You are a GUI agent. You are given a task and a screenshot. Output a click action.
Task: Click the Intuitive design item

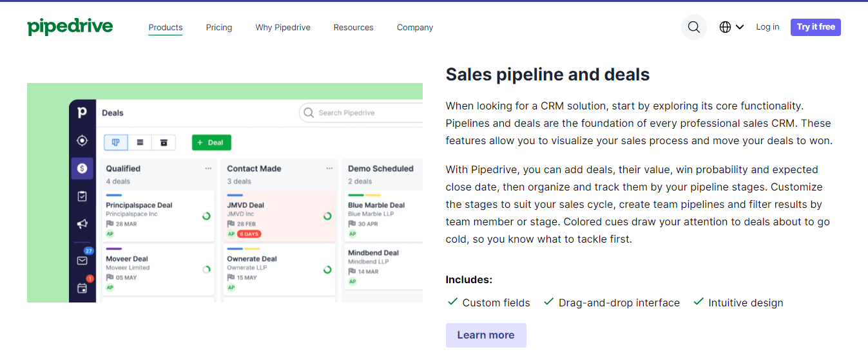pyautogui.click(x=738, y=302)
